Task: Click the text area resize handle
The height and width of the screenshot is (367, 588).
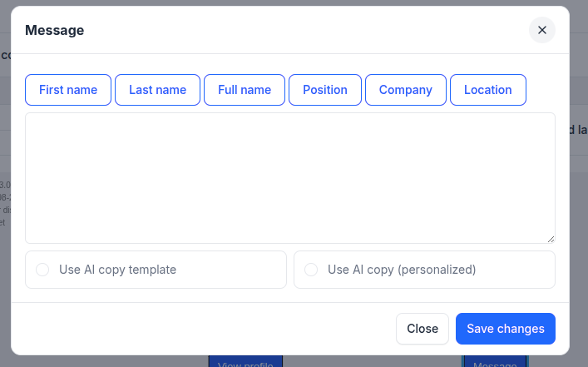Action: [551, 239]
